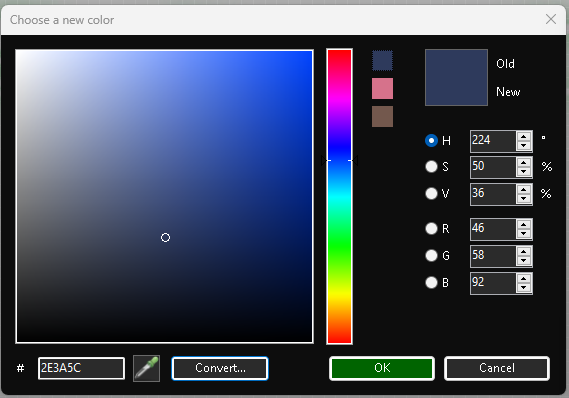Decrease the B value with down arrow
The width and height of the screenshot is (569, 398).
pos(523,288)
